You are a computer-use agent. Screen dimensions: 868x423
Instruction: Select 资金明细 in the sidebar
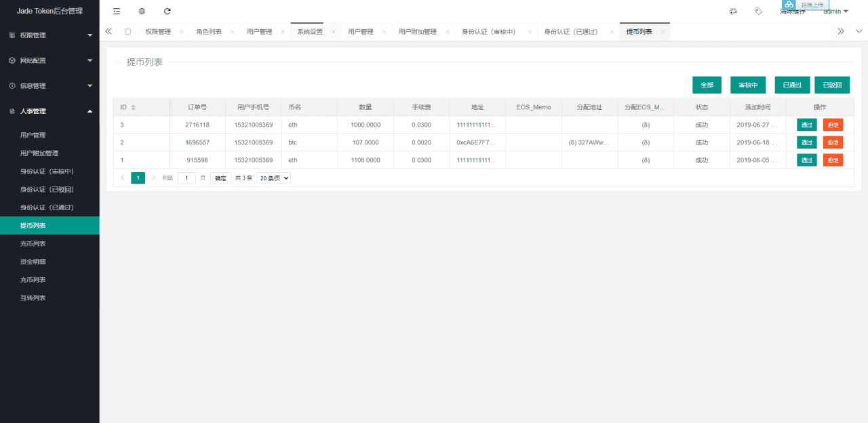(x=33, y=262)
